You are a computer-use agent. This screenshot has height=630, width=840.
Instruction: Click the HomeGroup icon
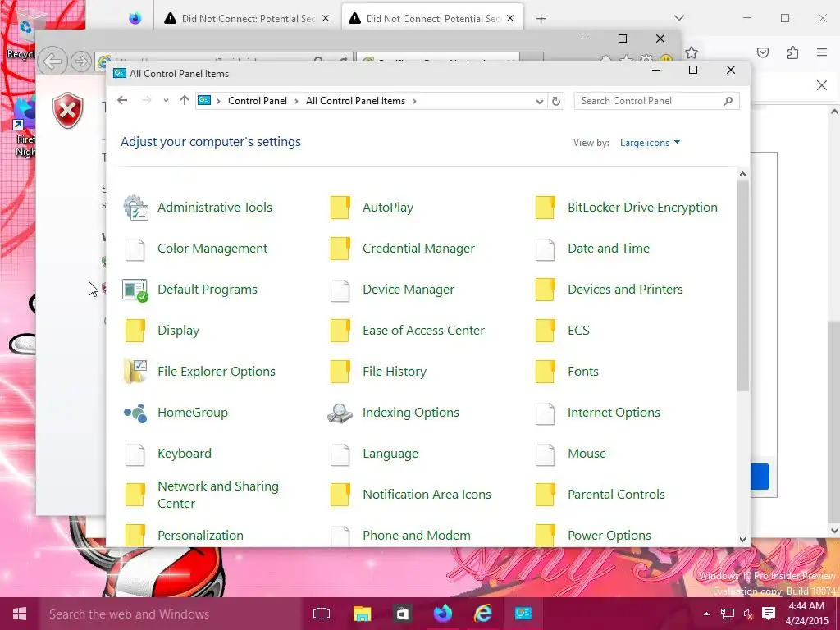[135, 413]
